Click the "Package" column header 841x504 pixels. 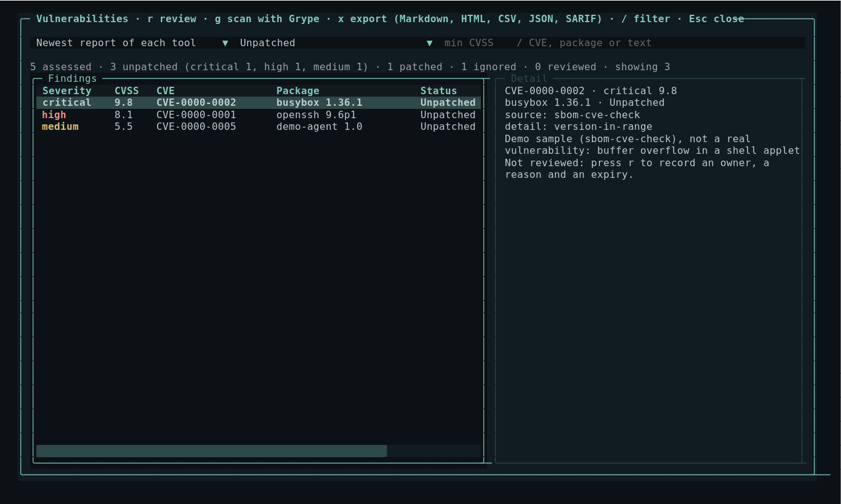(x=298, y=91)
